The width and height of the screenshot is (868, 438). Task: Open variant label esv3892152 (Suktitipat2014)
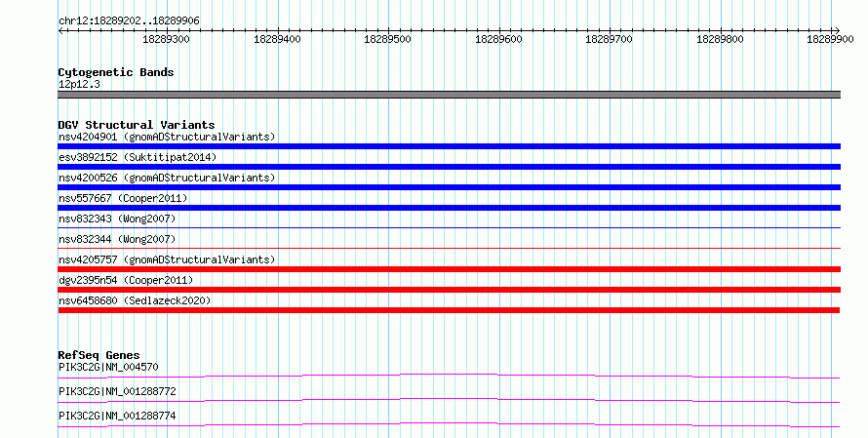point(138,157)
